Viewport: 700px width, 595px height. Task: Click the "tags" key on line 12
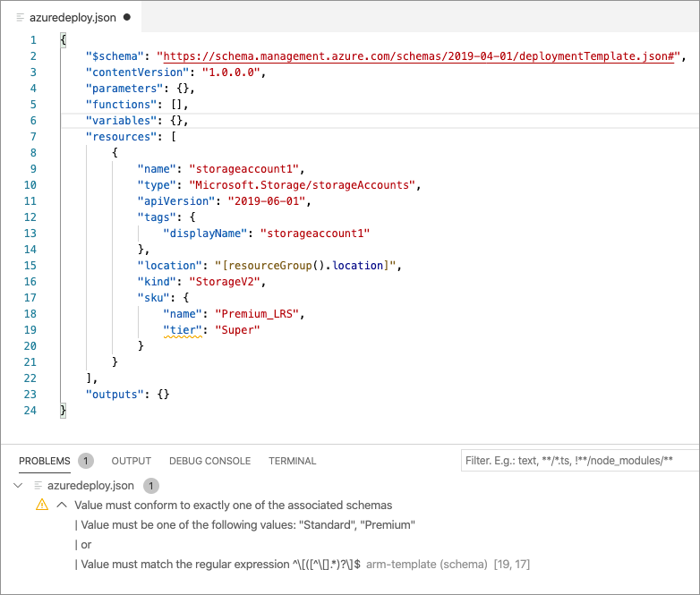coord(157,217)
